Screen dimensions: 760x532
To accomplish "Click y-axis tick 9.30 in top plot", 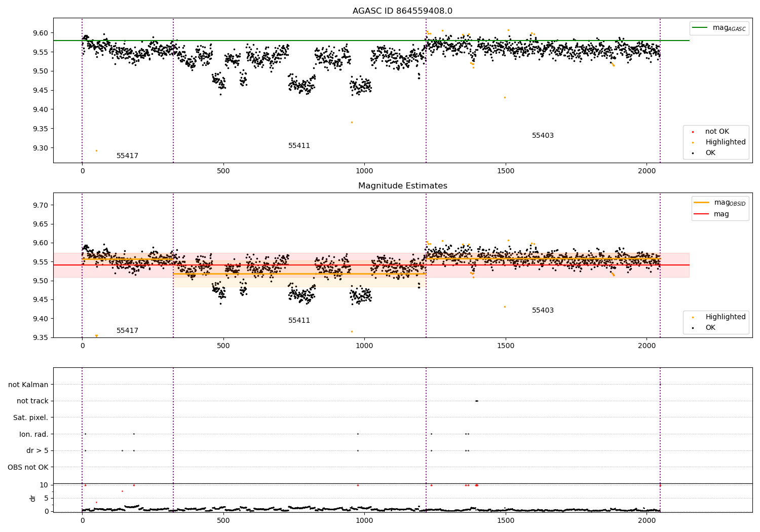I will (x=42, y=148).
